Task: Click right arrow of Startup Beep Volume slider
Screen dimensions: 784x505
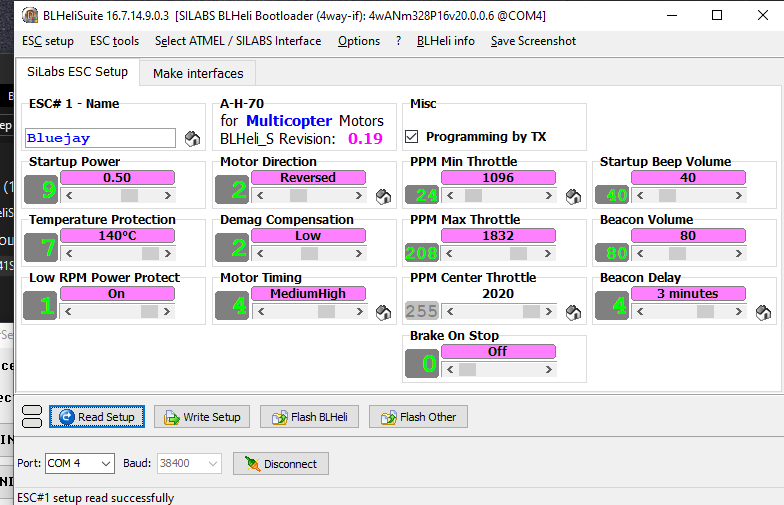Action: [739, 196]
